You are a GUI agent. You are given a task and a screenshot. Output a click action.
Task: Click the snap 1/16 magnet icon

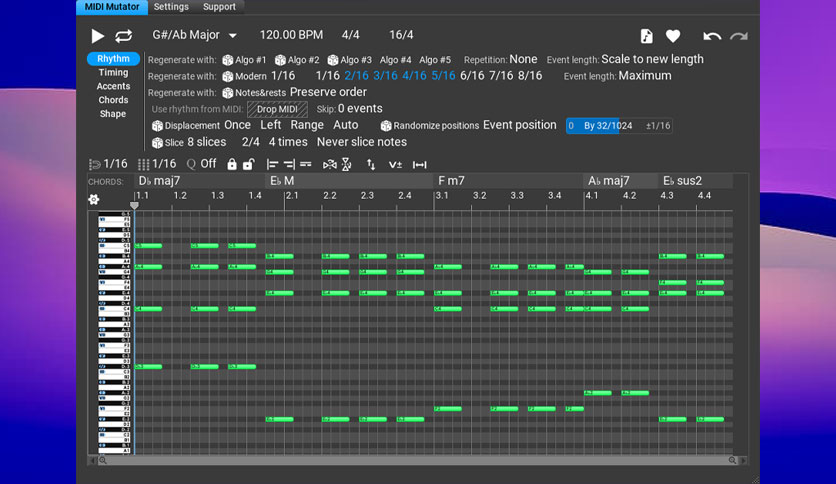pyautogui.click(x=94, y=164)
